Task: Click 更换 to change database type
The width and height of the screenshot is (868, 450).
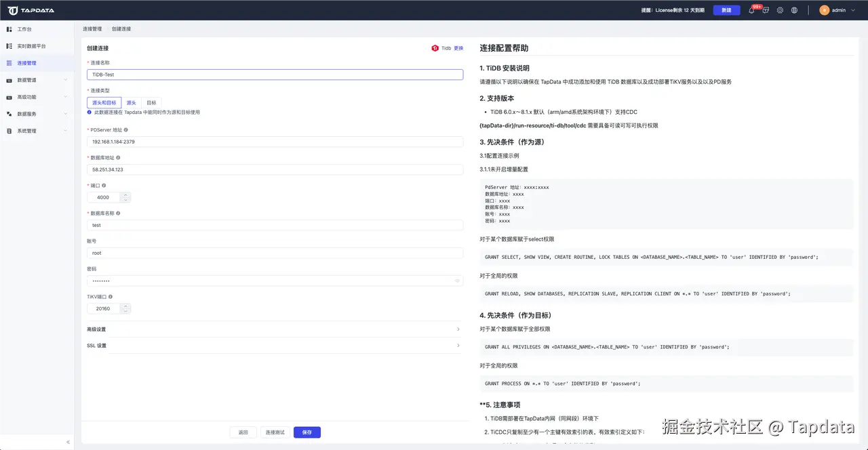Action: click(458, 48)
